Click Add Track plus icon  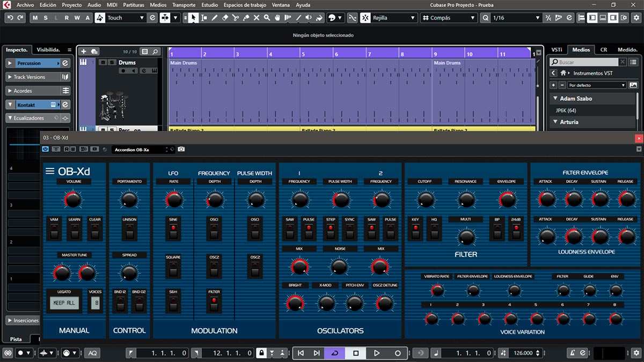(83, 51)
